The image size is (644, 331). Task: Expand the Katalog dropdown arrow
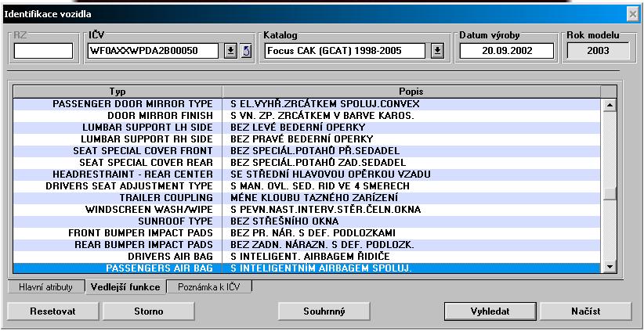[x=437, y=52]
